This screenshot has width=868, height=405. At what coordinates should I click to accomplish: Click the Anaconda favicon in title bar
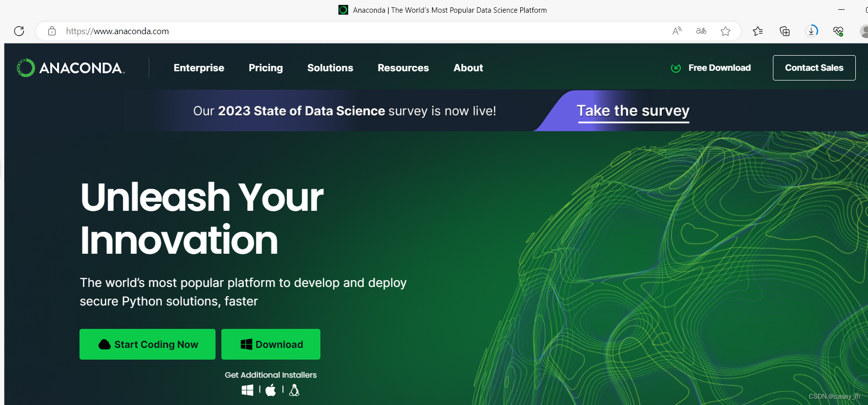tap(343, 10)
